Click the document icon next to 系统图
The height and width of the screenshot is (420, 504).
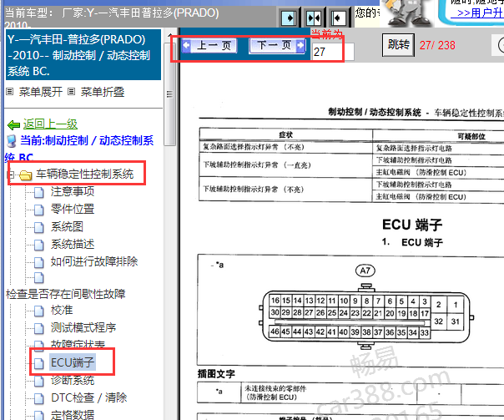click(39, 227)
